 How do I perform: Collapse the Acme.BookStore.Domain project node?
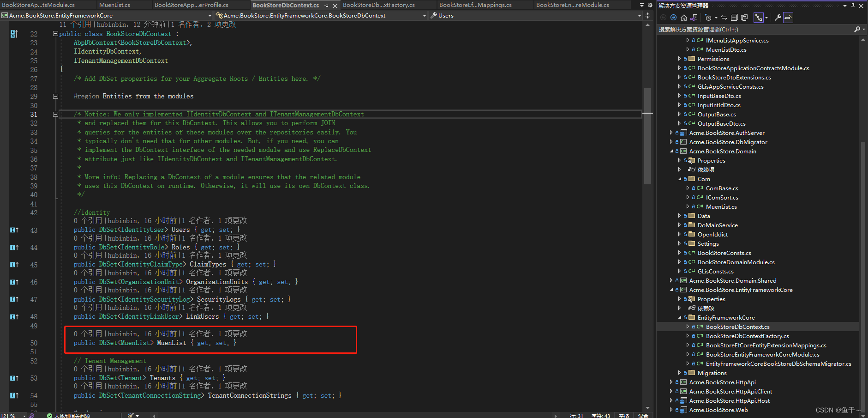click(672, 151)
